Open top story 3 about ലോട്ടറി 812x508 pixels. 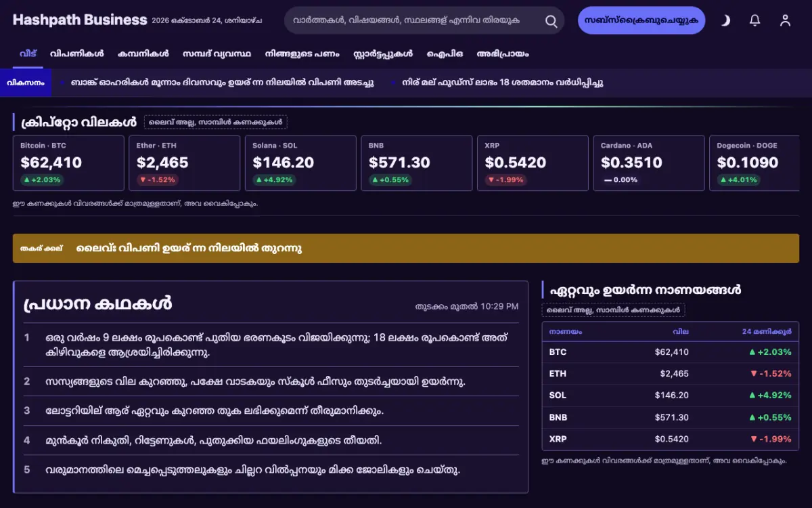(271, 410)
